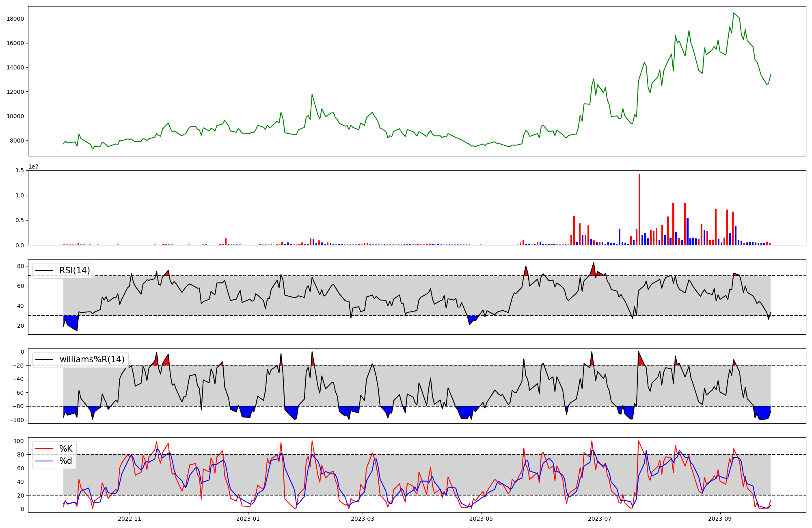This screenshot has height=528, width=812.
Task: Click the tallest blue volume bar
Action: point(687,232)
